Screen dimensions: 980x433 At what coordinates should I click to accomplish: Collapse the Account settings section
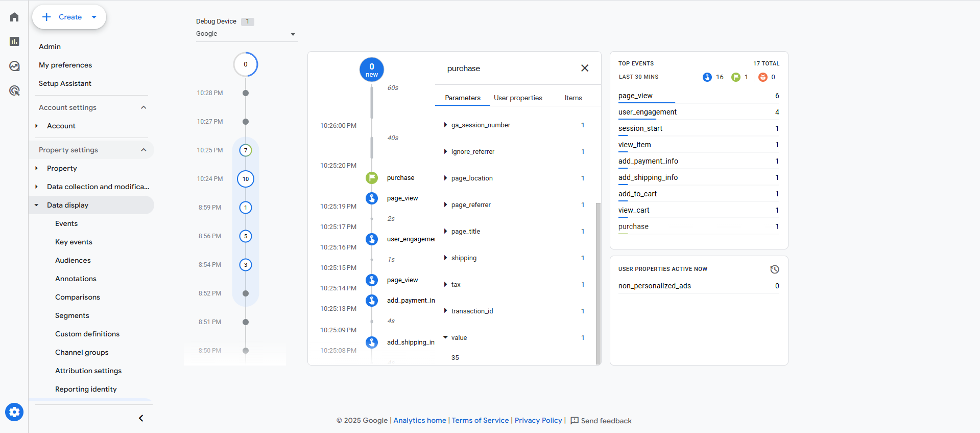pos(144,107)
